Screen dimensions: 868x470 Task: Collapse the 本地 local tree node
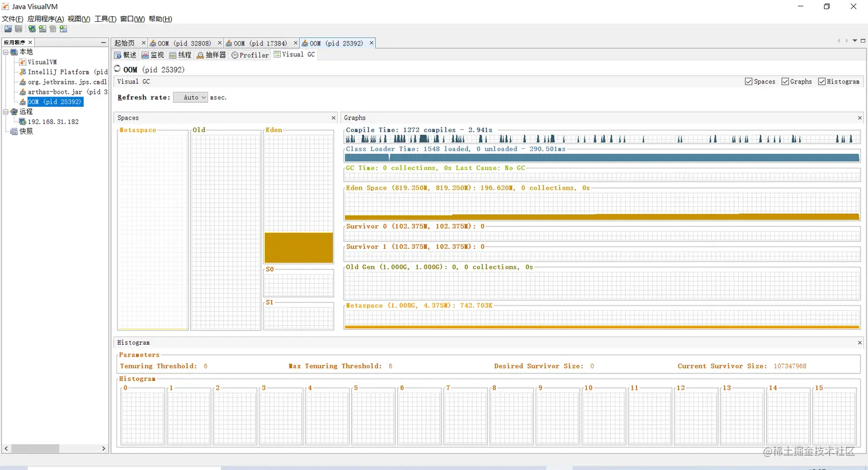pos(6,52)
